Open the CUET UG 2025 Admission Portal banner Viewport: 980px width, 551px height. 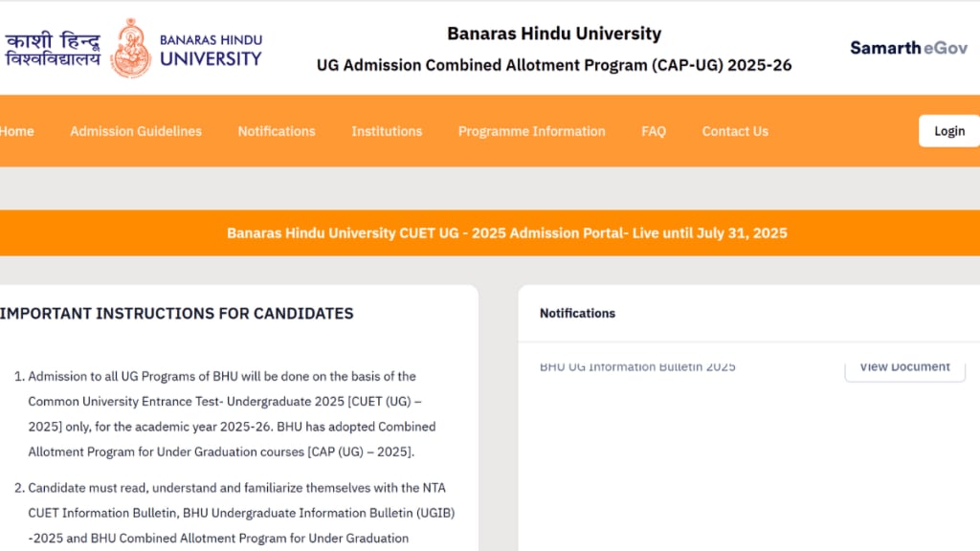click(x=507, y=232)
